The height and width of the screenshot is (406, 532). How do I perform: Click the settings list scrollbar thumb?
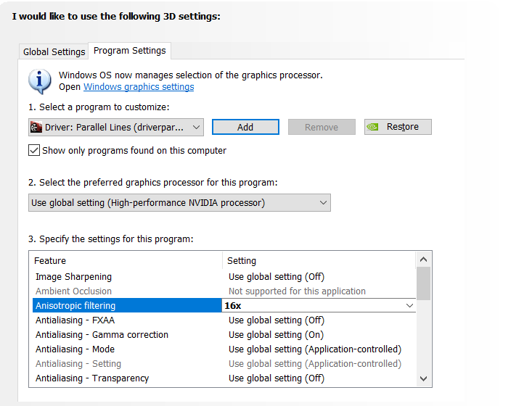[424, 283]
